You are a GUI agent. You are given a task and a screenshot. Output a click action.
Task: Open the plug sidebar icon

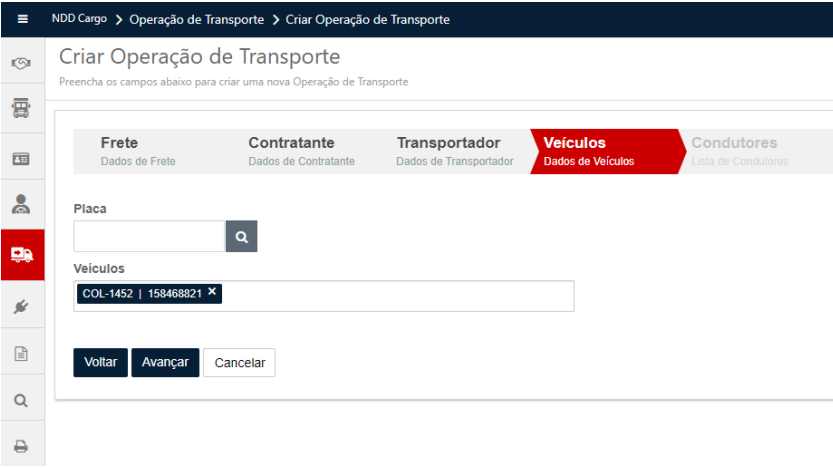pos(22,305)
